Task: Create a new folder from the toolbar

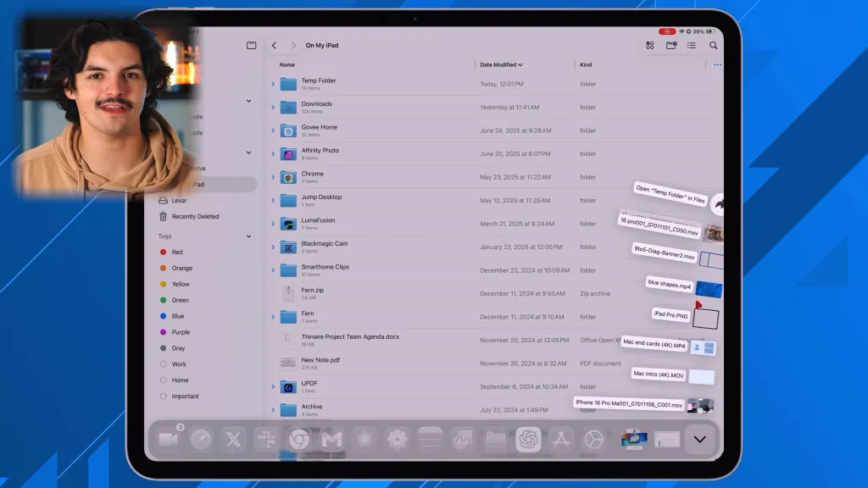Action: [x=671, y=45]
